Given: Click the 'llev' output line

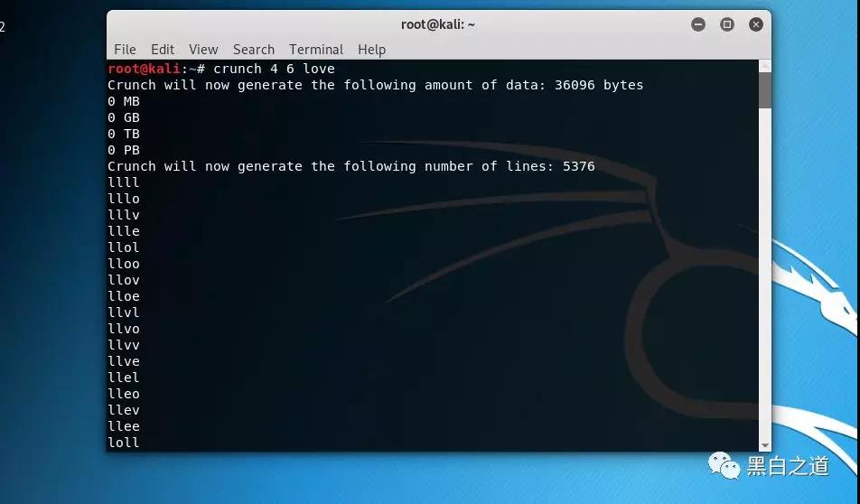Looking at the screenshot, I should (x=124, y=410).
